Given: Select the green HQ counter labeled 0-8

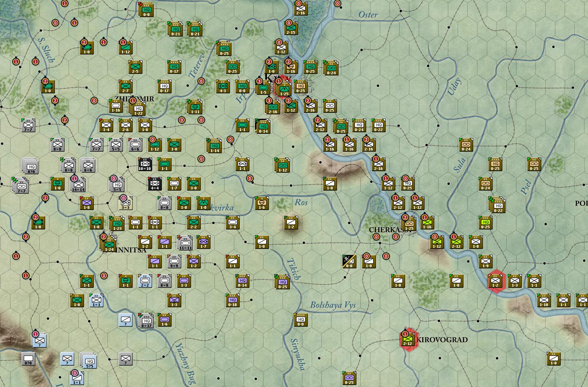Looking at the screenshot, I should (x=242, y=86).
